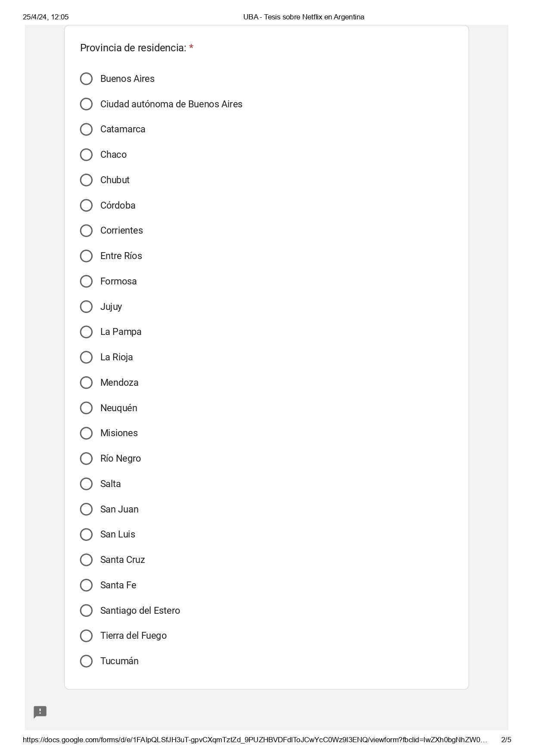The image size is (534, 756).
Task: Choose Río Negro province
Action: (x=86, y=459)
